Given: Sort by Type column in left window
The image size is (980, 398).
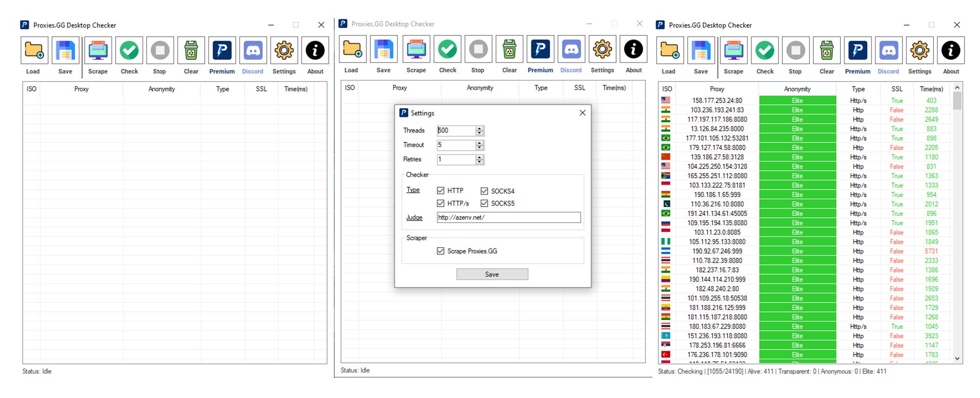Looking at the screenshot, I should point(222,89).
